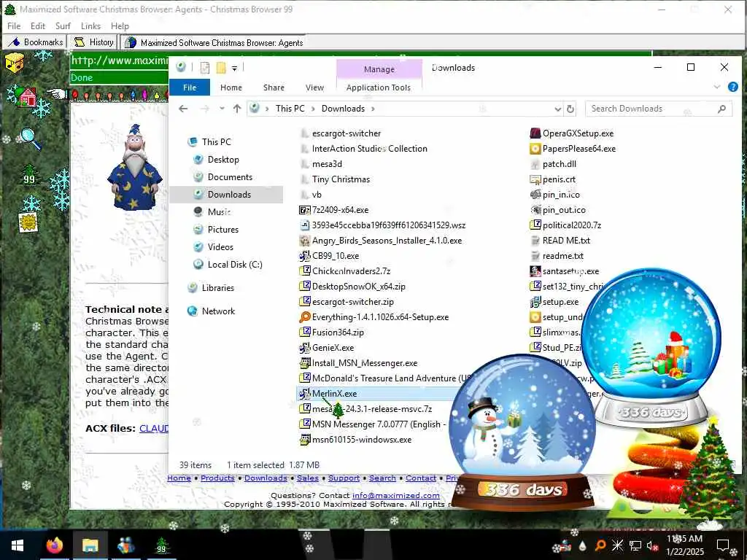This screenshot has height=560, width=747.
Task: Select the CB99_10.exe file icon
Action: [305, 256]
